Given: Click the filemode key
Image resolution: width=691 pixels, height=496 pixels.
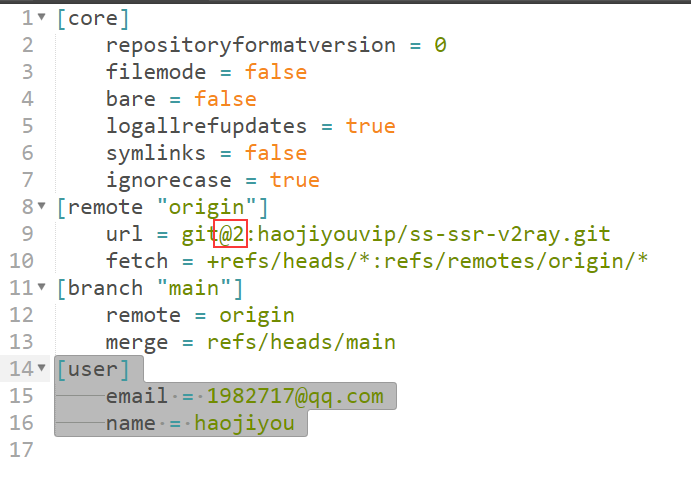Looking at the screenshot, I should tap(156, 72).
